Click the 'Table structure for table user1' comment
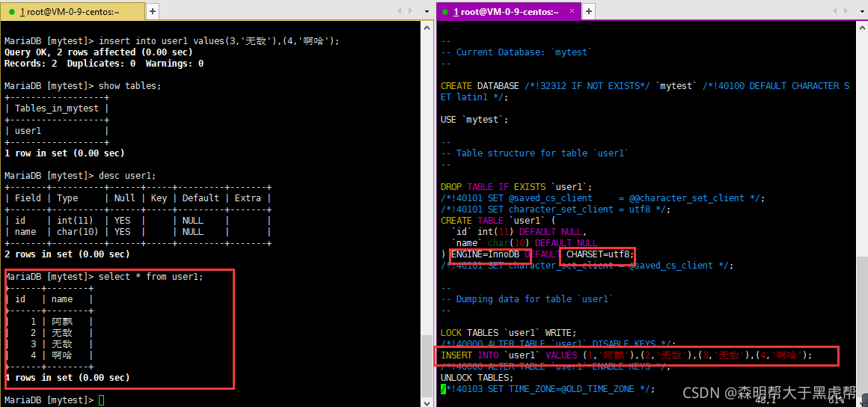 coord(535,153)
